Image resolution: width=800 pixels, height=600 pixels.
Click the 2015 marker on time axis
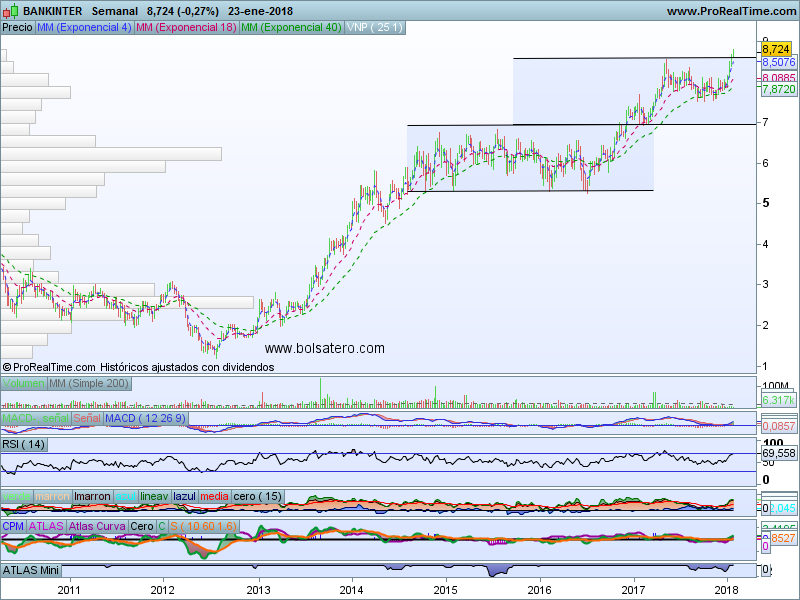click(445, 590)
